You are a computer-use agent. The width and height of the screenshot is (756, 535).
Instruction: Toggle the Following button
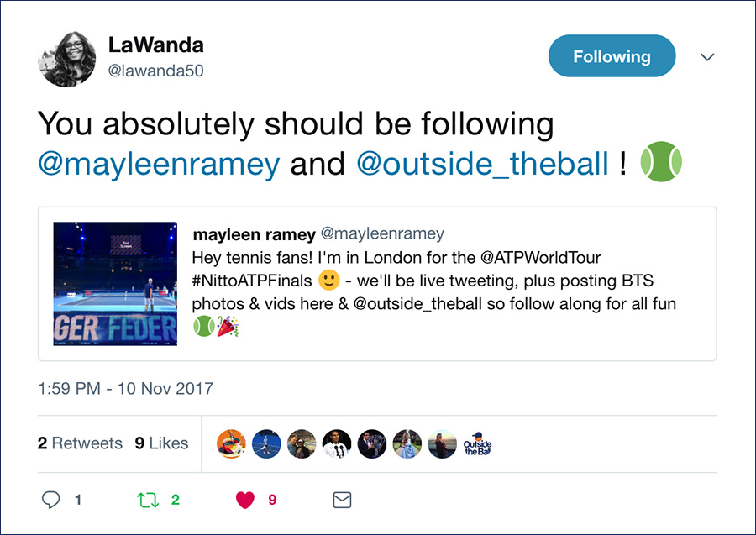[x=612, y=56]
